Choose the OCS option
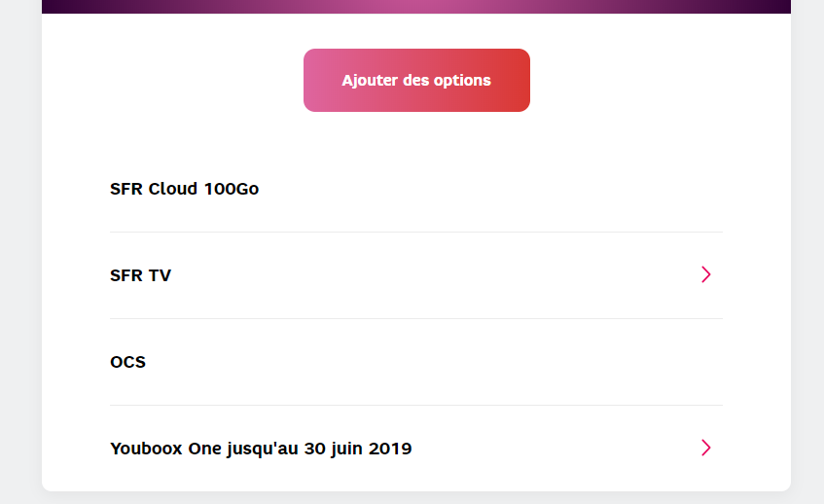 [x=127, y=362]
